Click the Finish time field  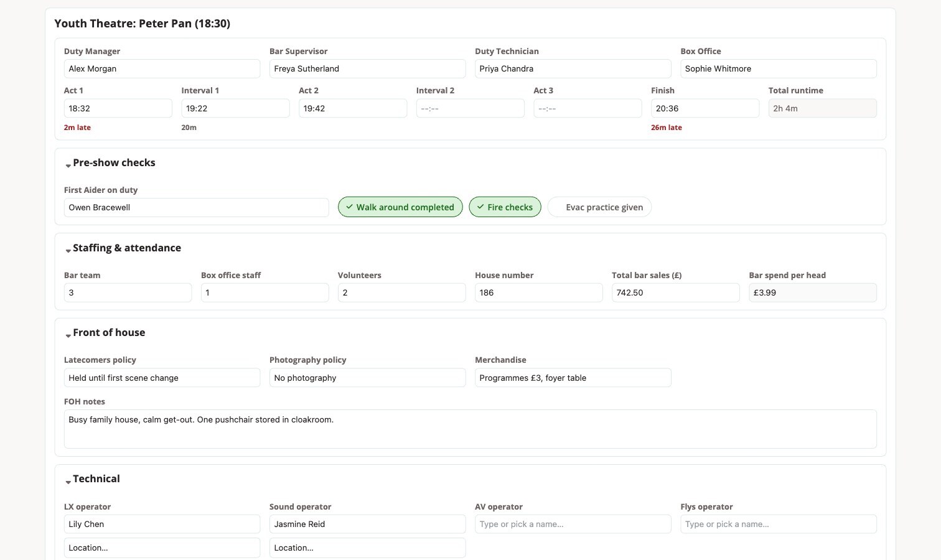coord(705,108)
